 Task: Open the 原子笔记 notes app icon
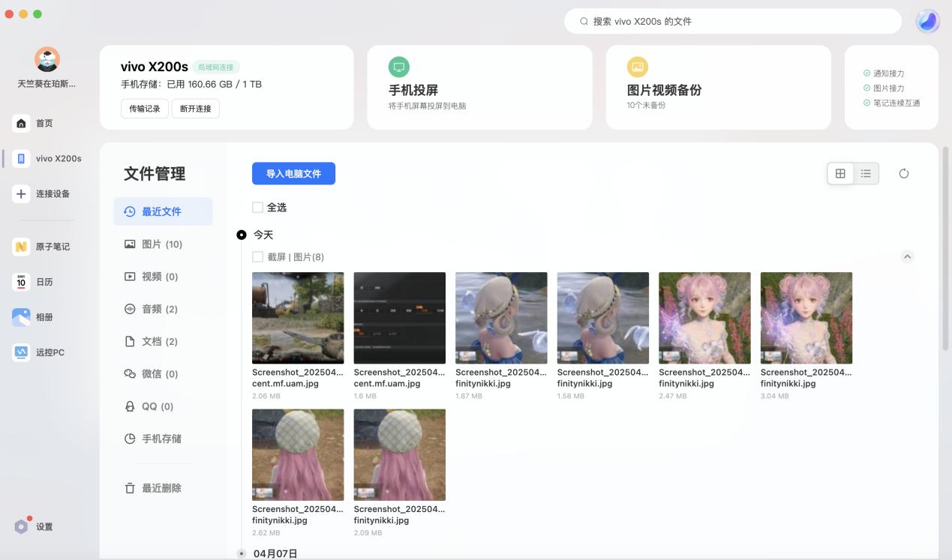pyautogui.click(x=22, y=247)
